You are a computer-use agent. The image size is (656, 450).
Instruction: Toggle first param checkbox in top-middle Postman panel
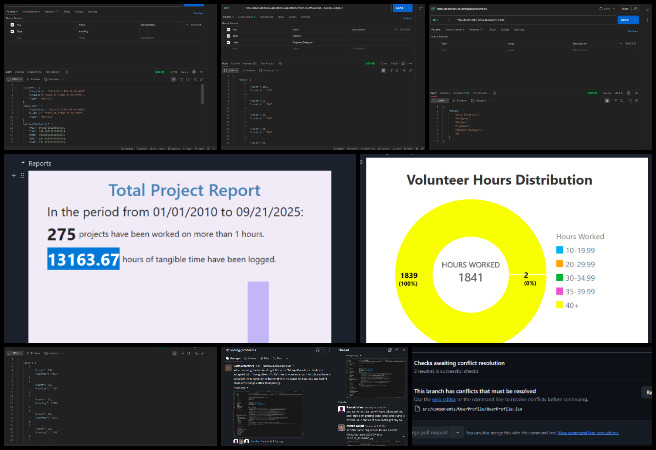pyautogui.click(x=226, y=29)
